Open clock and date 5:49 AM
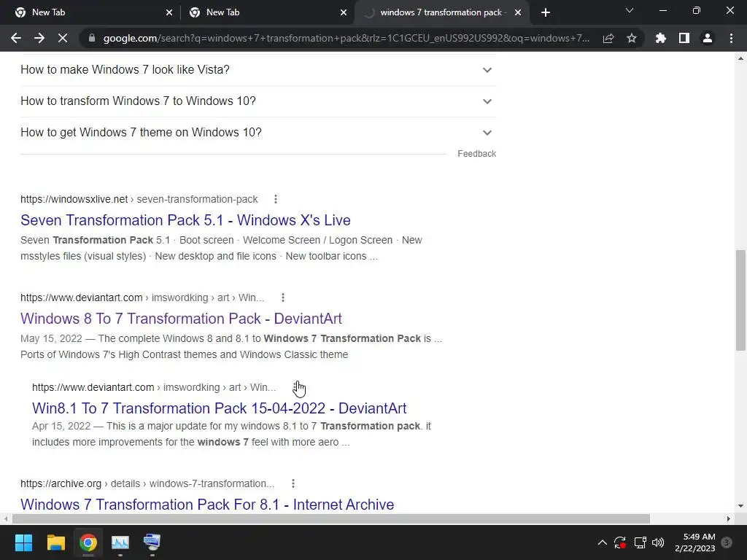This screenshot has width=747, height=560. pos(695,542)
